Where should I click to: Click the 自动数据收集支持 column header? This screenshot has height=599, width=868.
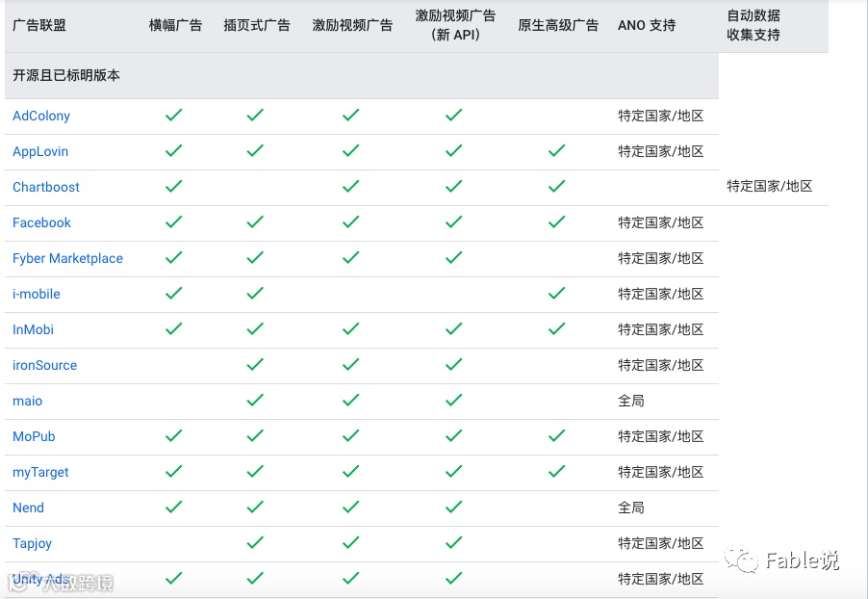coord(753,25)
